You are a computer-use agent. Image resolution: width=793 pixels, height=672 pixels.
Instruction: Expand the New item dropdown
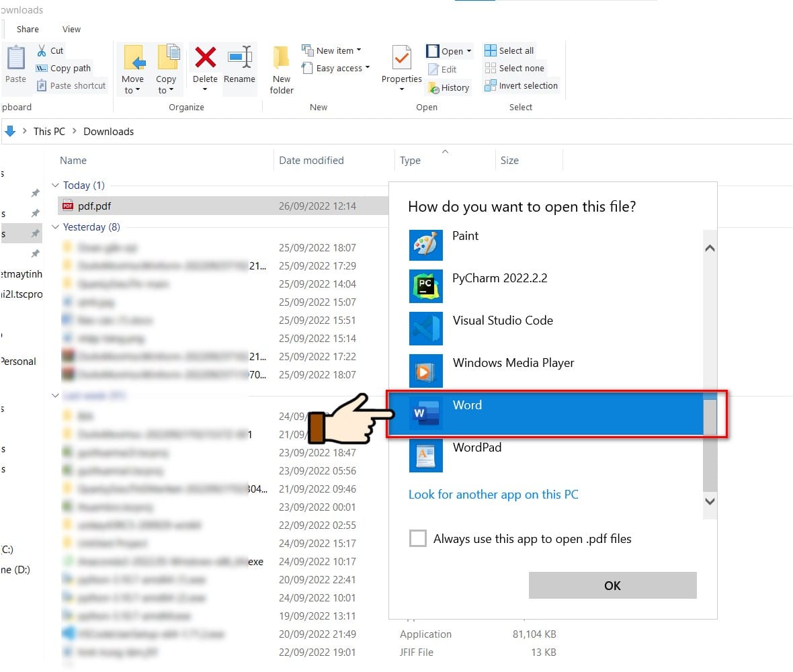(x=359, y=50)
